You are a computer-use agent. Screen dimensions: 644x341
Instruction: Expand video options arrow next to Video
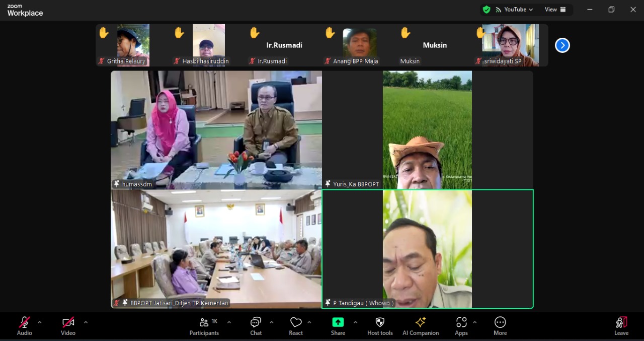pyautogui.click(x=86, y=322)
